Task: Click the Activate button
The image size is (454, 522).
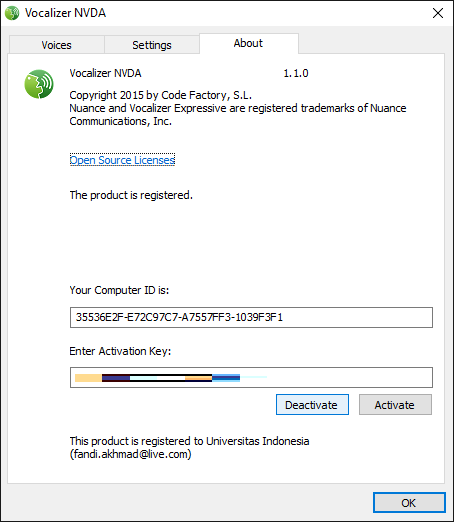Action: 395,405
